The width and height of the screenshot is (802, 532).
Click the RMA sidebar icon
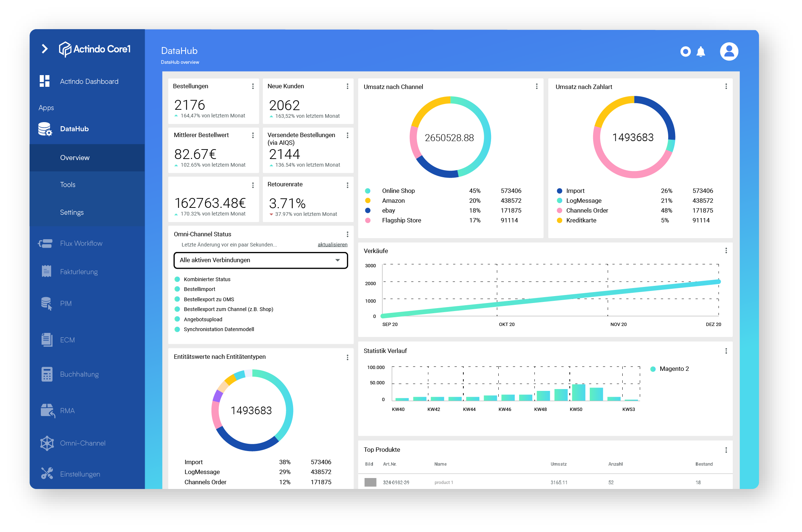[x=47, y=411]
